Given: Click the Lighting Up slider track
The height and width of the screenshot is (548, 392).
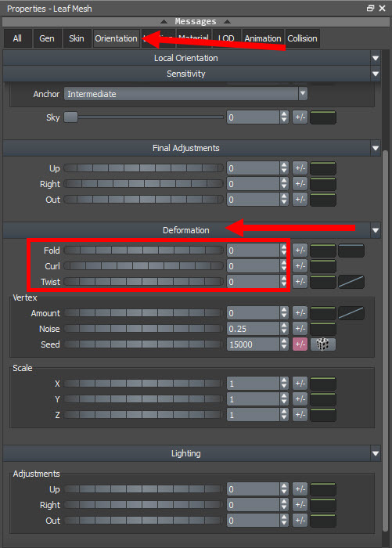Looking at the screenshot, I should pyautogui.click(x=143, y=489).
